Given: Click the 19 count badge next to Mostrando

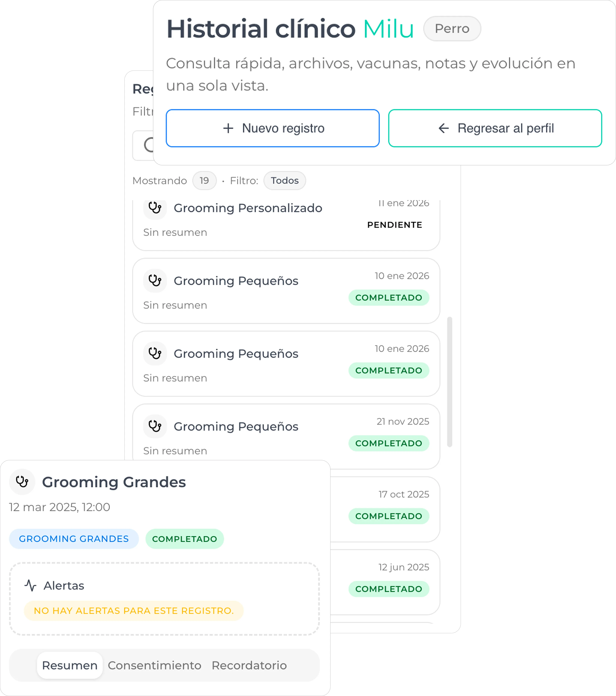Looking at the screenshot, I should (x=204, y=180).
